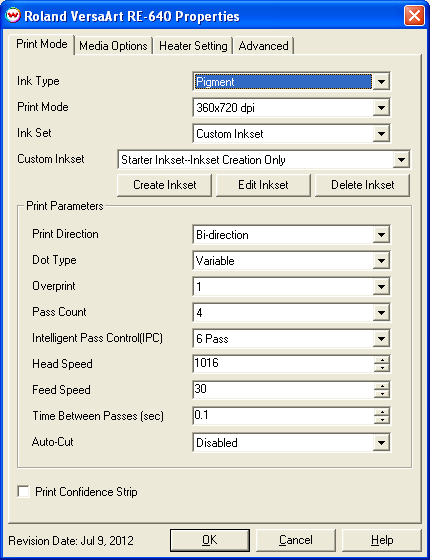Decrease Feed Speed with the down arrow
The width and height of the screenshot is (430, 560).
click(x=382, y=394)
